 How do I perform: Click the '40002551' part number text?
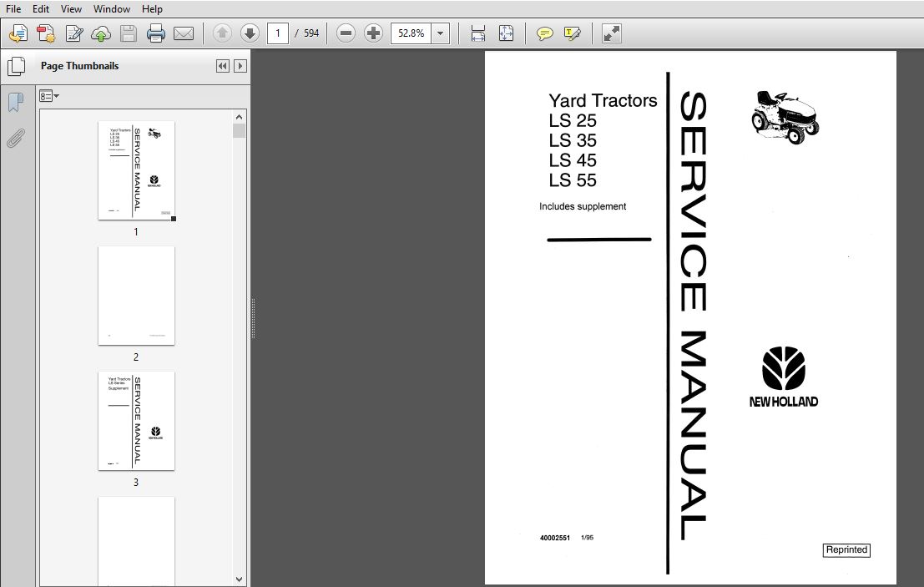(x=554, y=538)
